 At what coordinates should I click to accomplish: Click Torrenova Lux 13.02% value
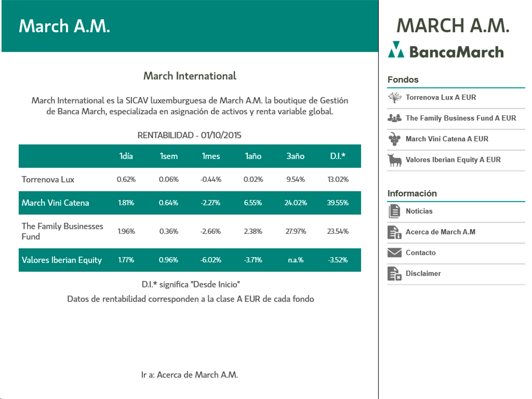[x=337, y=179]
